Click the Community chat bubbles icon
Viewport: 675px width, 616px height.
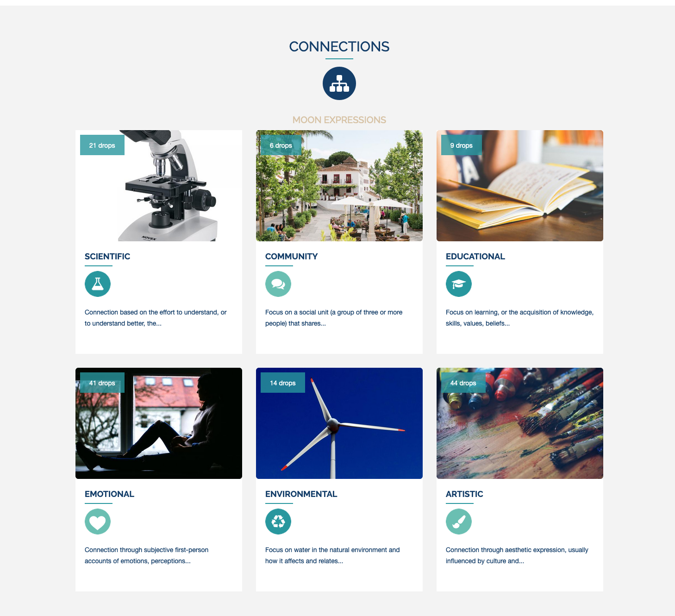tap(278, 284)
